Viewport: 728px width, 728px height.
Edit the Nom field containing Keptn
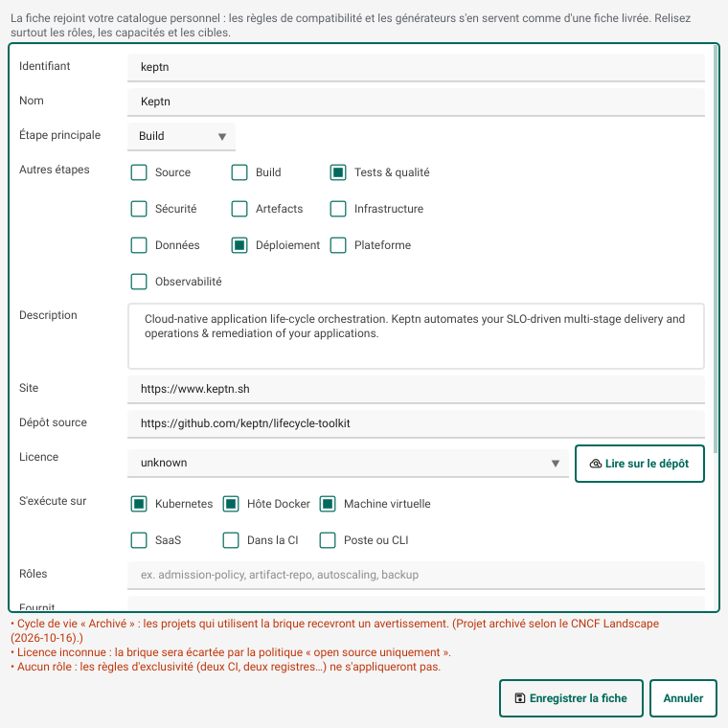tap(416, 102)
